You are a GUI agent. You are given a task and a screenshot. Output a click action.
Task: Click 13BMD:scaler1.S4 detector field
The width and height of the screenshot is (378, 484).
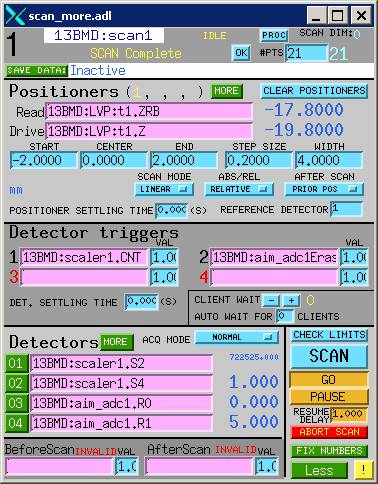pos(122,383)
